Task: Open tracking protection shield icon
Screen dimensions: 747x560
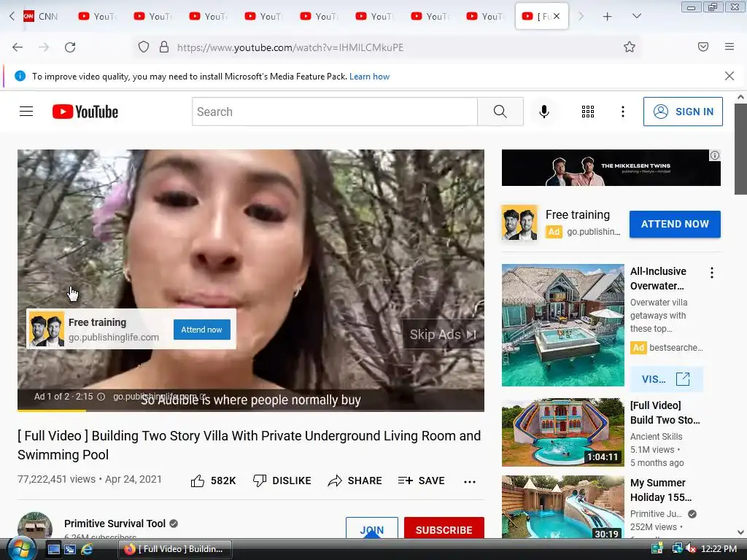Action: point(144,47)
